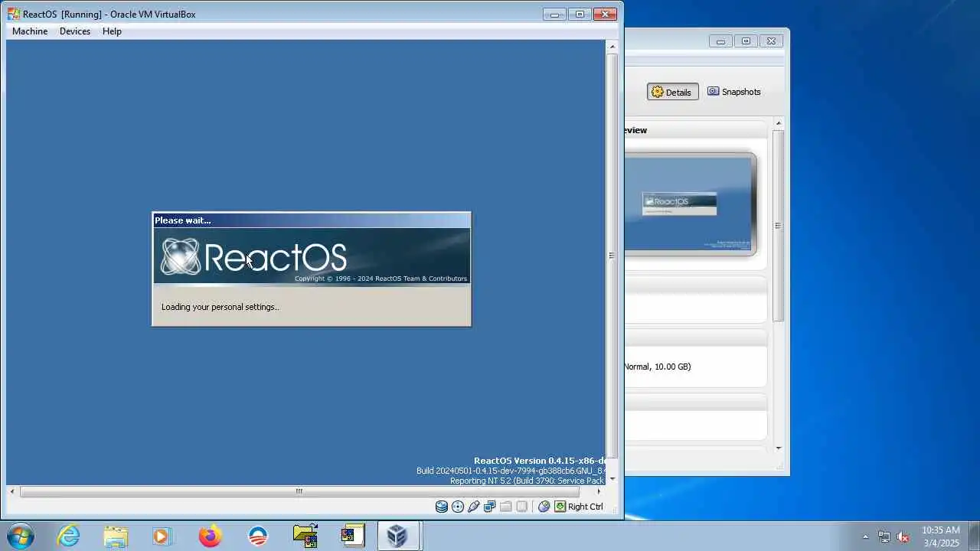Click the VirtualBox icon in VM title bar
The width and height of the screenshot is (980, 551).
[x=14, y=14]
